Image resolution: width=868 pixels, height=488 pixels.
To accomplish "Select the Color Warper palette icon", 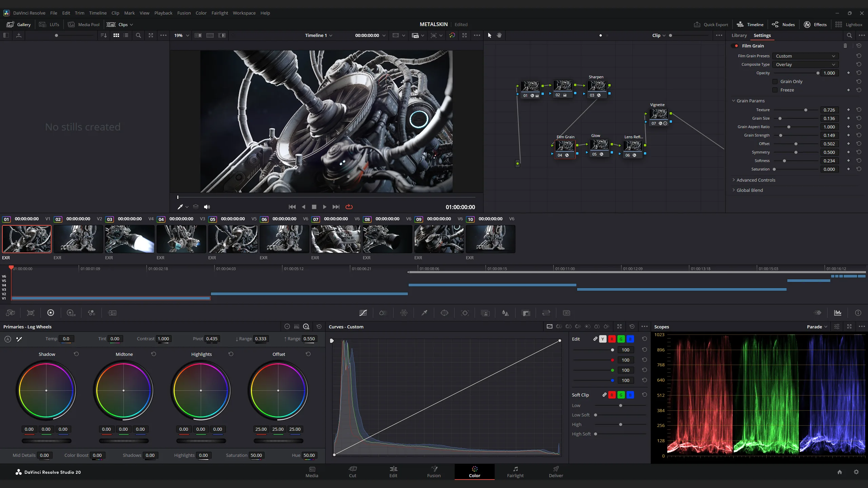I will click(x=404, y=313).
